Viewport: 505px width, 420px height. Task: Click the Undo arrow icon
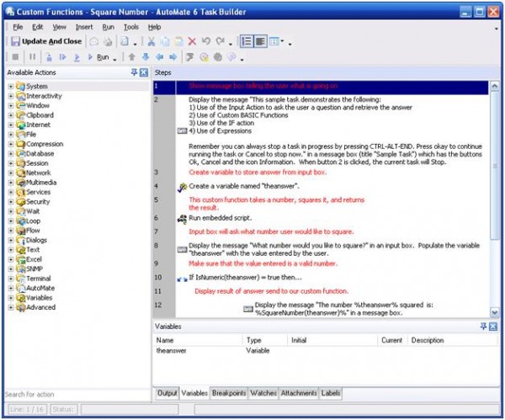pyautogui.click(x=206, y=41)
